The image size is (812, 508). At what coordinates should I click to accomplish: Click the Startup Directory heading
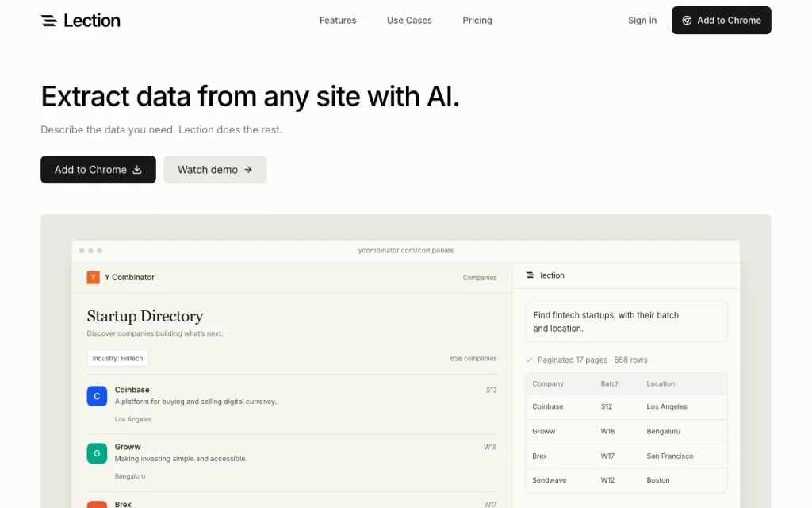[x=145, y=316]
